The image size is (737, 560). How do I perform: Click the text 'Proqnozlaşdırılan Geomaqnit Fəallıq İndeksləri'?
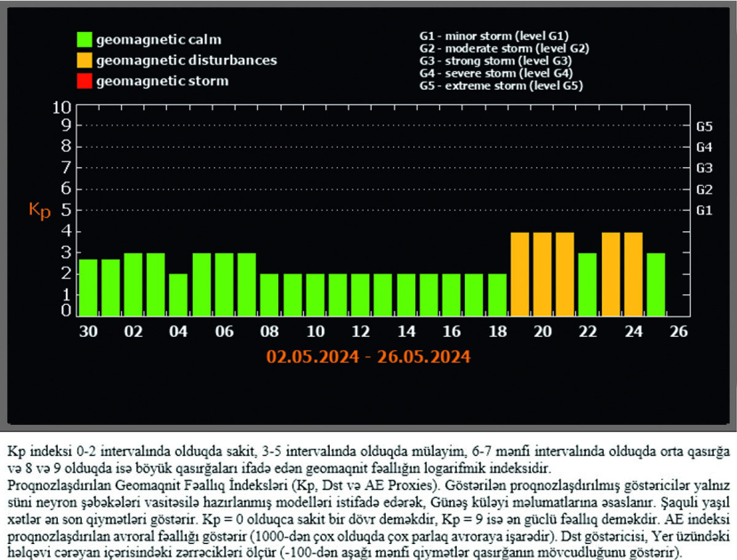click(x=147, y=485)
